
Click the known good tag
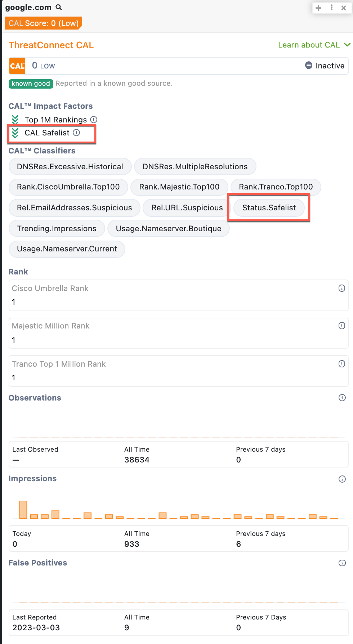31,84
